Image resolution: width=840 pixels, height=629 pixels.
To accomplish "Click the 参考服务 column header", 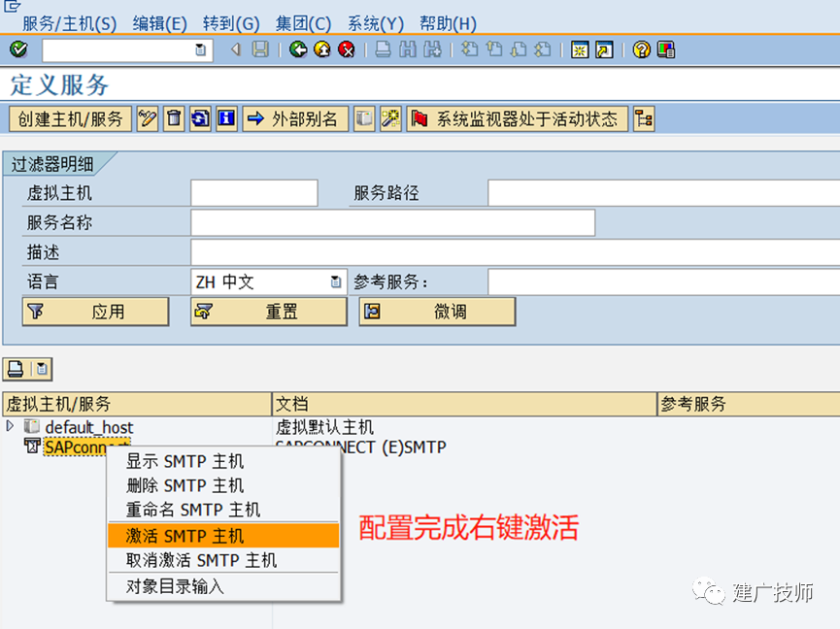I will (x=749, y=404).
